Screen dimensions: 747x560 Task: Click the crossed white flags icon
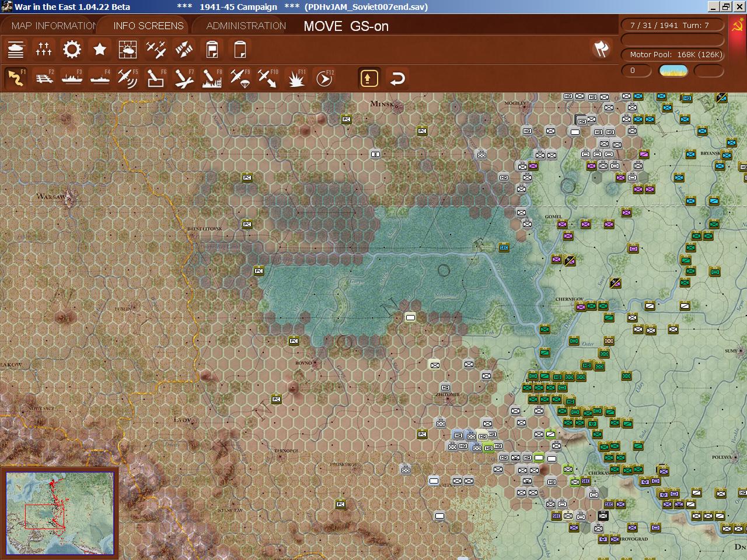pyautogui.click(x=601, y=49)
